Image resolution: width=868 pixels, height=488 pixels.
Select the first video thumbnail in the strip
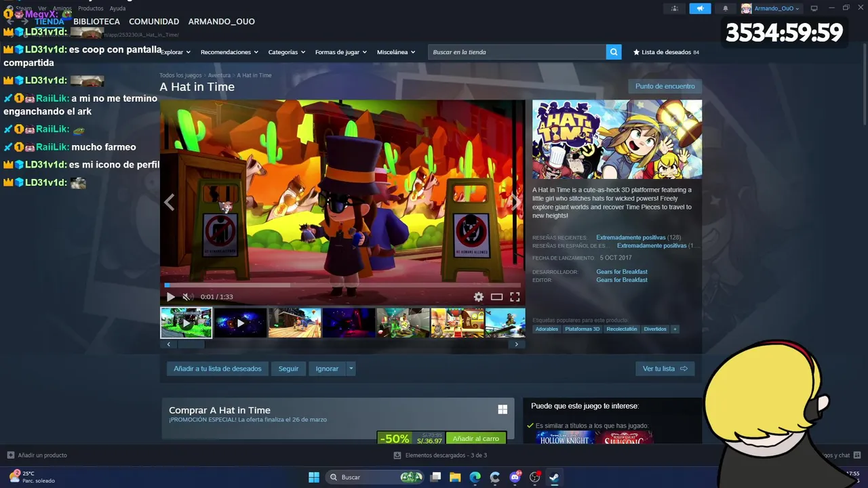pyautogui.click(x=186, y=323)
